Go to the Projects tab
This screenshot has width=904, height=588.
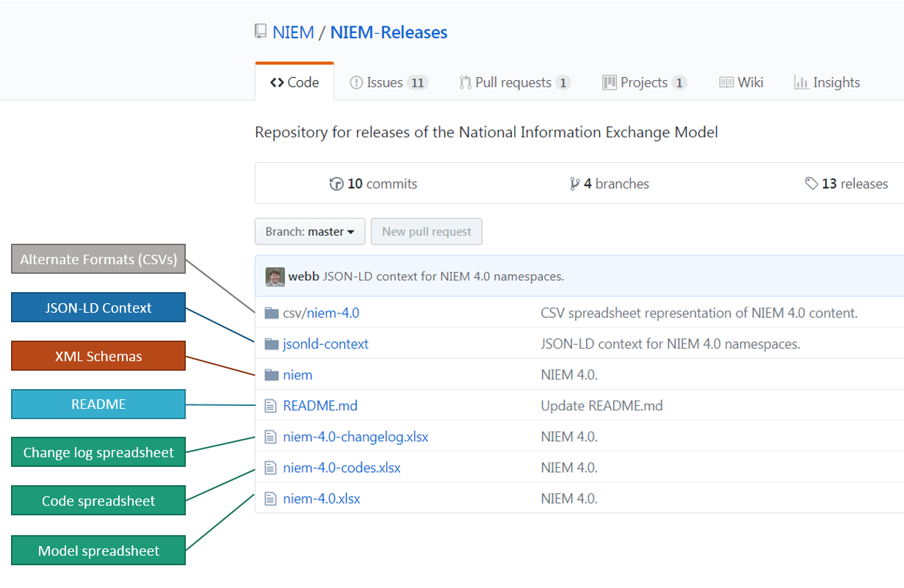644,82
